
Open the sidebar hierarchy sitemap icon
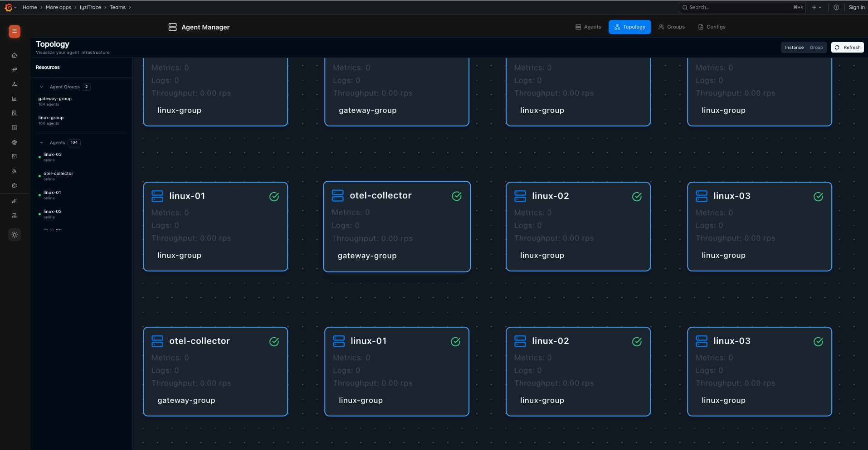[x=15, y=216]
